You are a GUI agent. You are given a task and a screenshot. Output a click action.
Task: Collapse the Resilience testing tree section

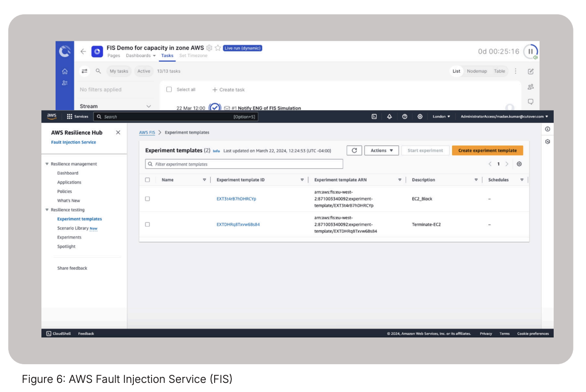pyautogui.click(x=47, y=210)
